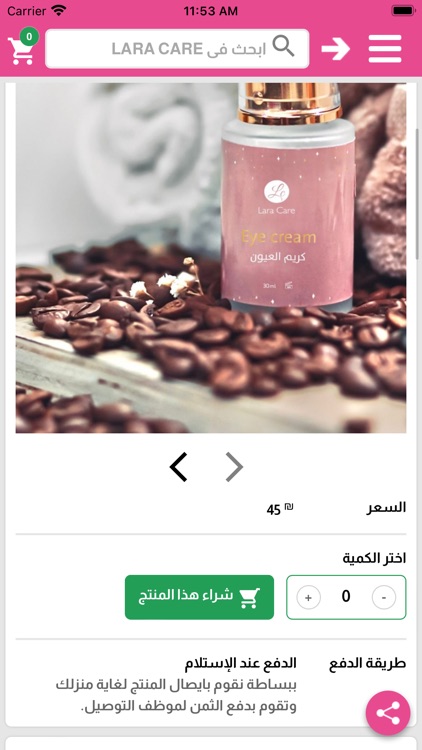Open the hamburger menu
This screenshot has width=422, height=750.
[385, 49]
